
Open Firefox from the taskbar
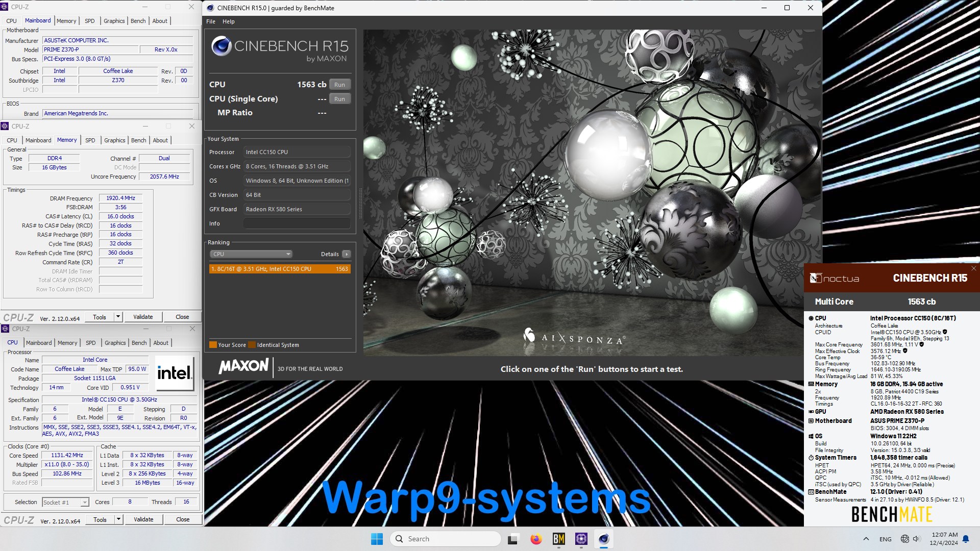tap(536, 539)
